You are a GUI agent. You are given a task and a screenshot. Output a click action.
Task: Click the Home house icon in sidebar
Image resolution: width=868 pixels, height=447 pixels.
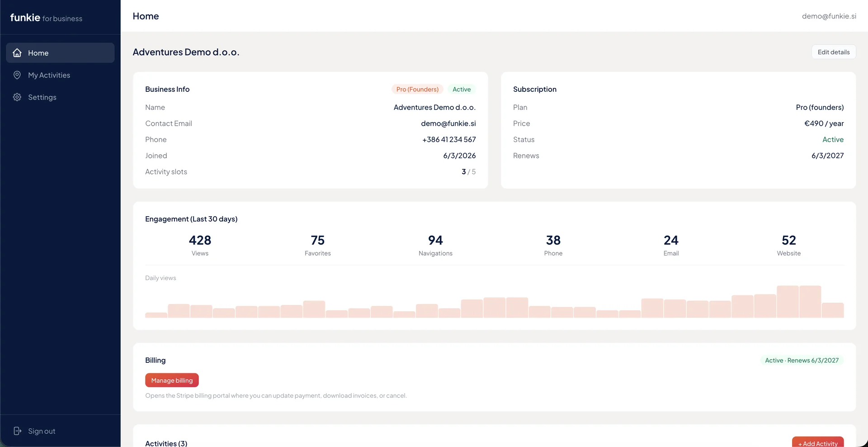[17, 53]
